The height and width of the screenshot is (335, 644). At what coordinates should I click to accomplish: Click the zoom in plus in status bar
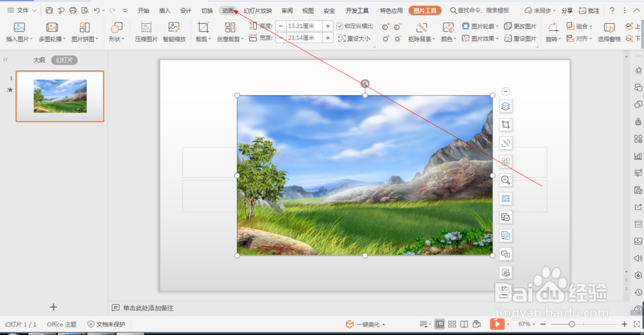[x=624, y=324]
